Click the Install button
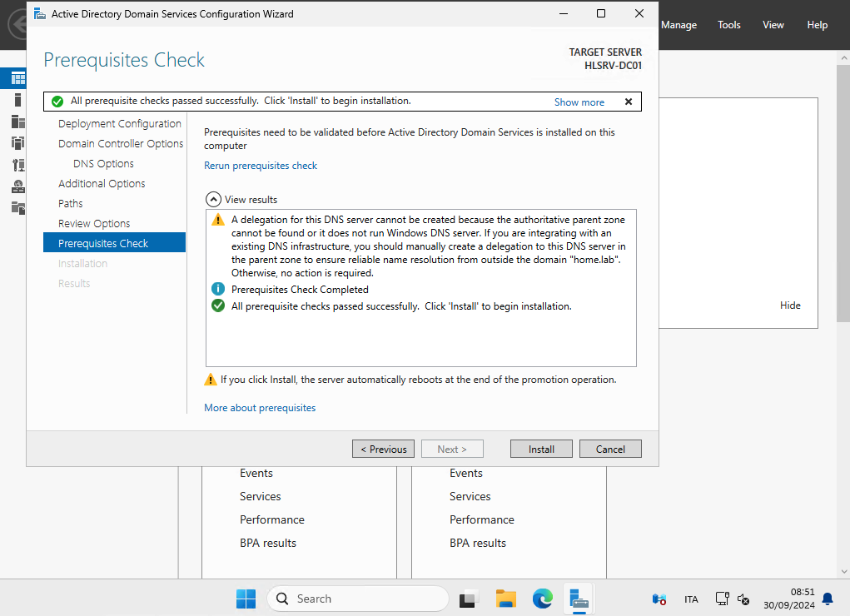Viewport: 850px width, 616px height. (541, 449)
